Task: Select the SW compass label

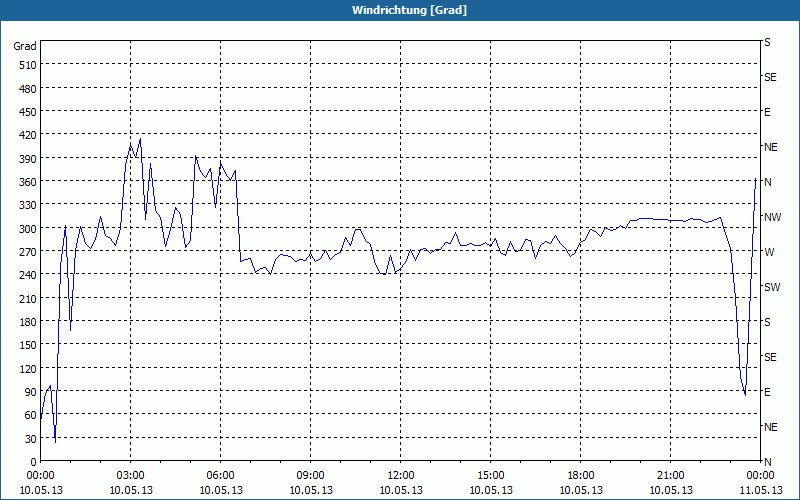Action: pos(772,287)
